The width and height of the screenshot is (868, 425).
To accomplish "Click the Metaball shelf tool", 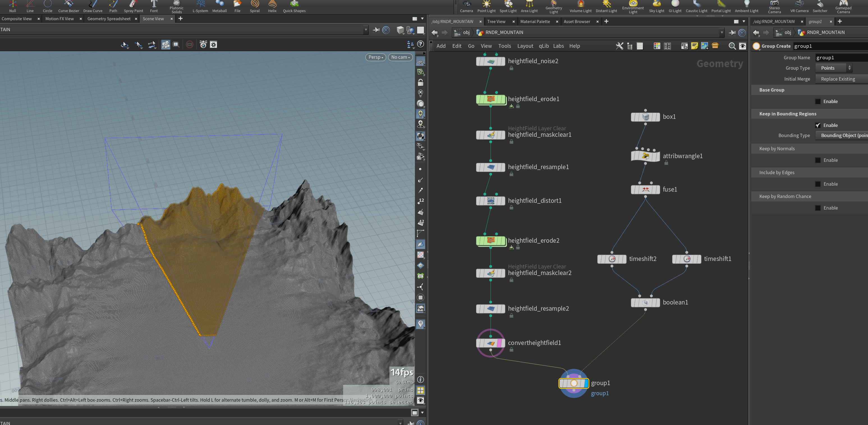I will coord(219,6).
